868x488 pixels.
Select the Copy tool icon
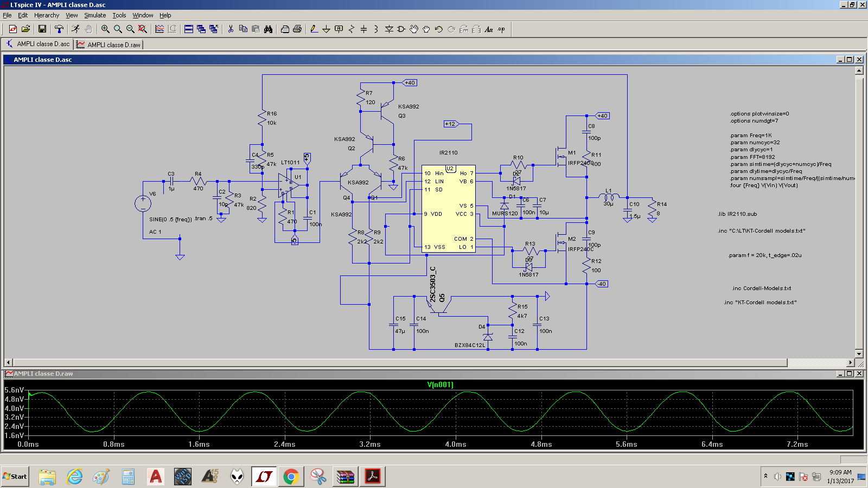[x=243, y=29]
